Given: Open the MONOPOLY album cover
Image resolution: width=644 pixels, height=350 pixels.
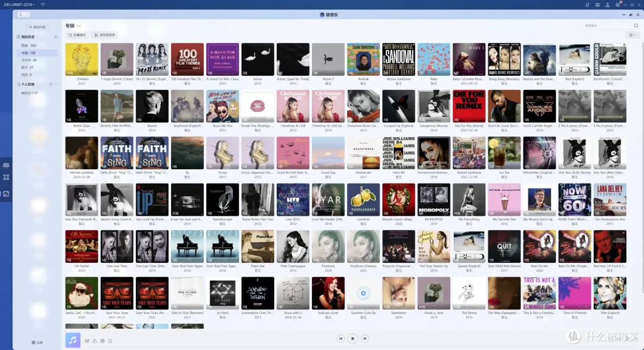Looking at the screenshot, I should coord(434,200).
